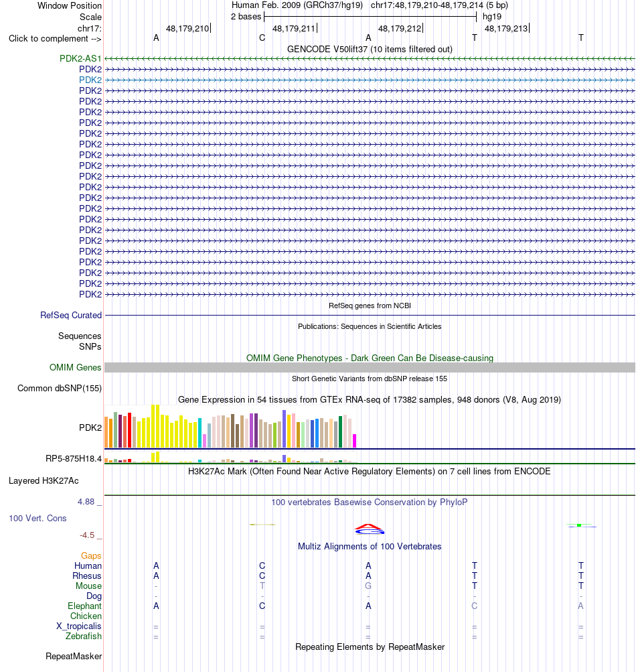
Task: Select the Zebrafish alignment row label
Action: 84,636
